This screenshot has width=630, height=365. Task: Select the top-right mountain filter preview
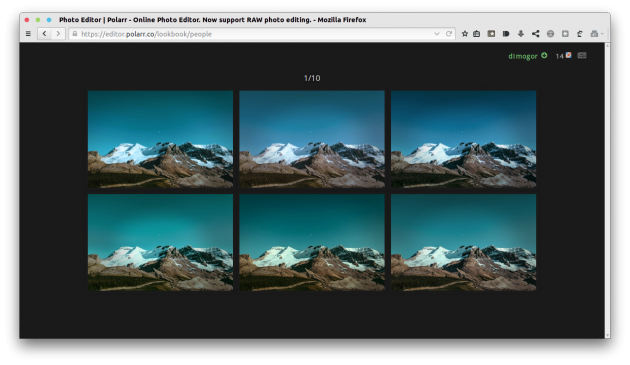(464, 139)
